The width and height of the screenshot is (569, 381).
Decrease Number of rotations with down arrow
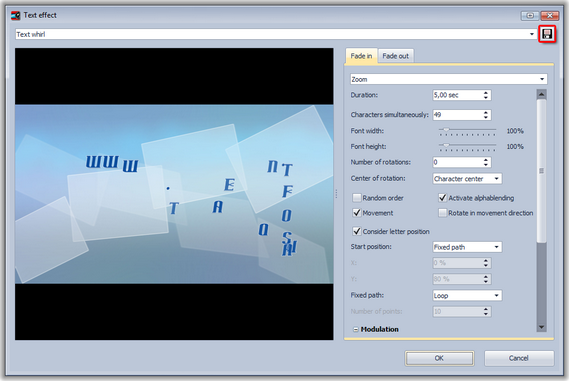(x=486, y=165)
